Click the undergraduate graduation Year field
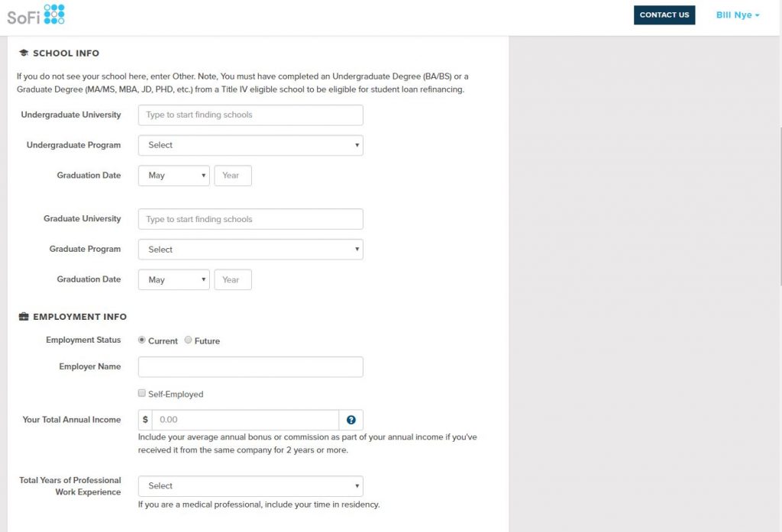The width and height of the screenshot is (782, 532). tap(233, 176)
